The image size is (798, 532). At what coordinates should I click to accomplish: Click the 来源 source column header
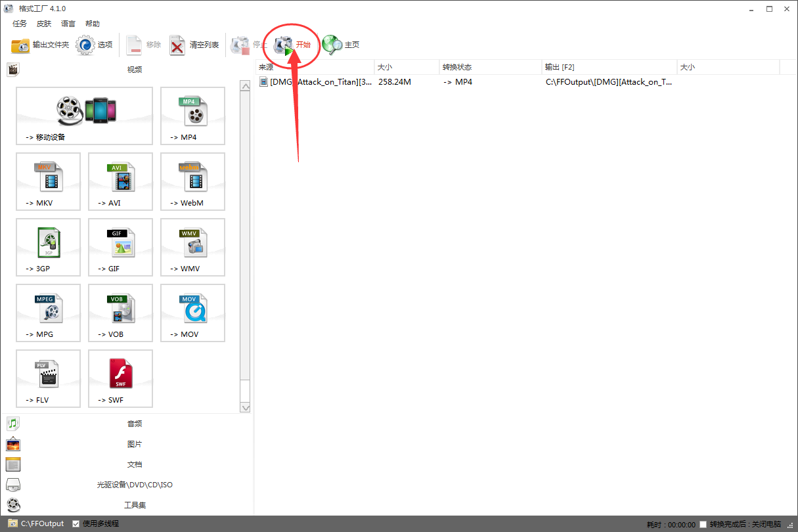315,67
